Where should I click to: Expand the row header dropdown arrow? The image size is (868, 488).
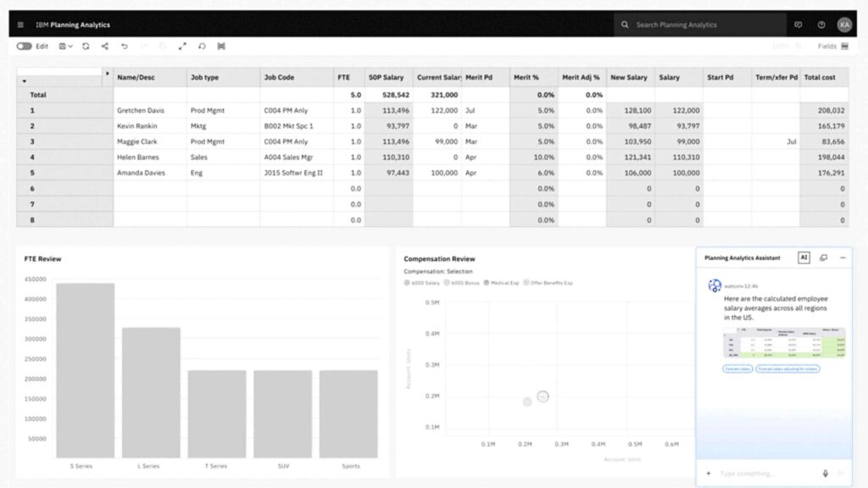pos(25,81)
